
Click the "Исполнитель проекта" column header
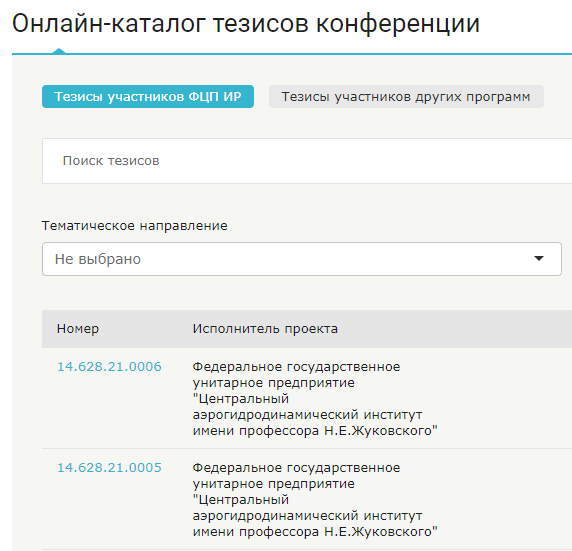[x=265, y=328]
